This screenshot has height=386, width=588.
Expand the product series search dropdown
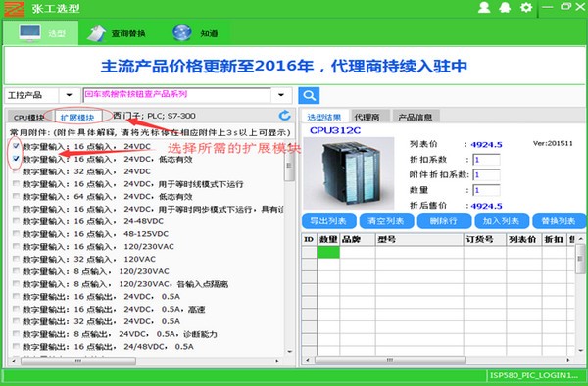click(x=281, y=95)
